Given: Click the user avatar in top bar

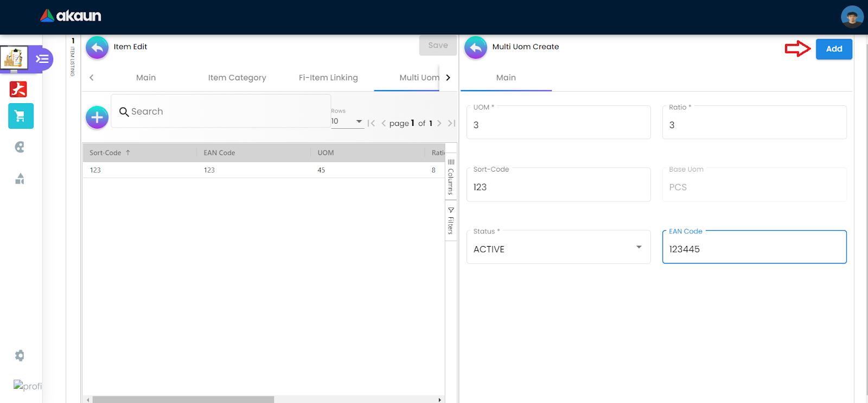Looking at the screenshot, I should coord(852,17).
